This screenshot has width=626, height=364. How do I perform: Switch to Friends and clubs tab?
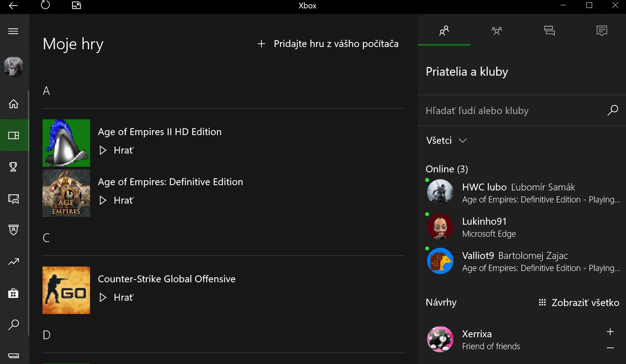click(x=444, y=30)
